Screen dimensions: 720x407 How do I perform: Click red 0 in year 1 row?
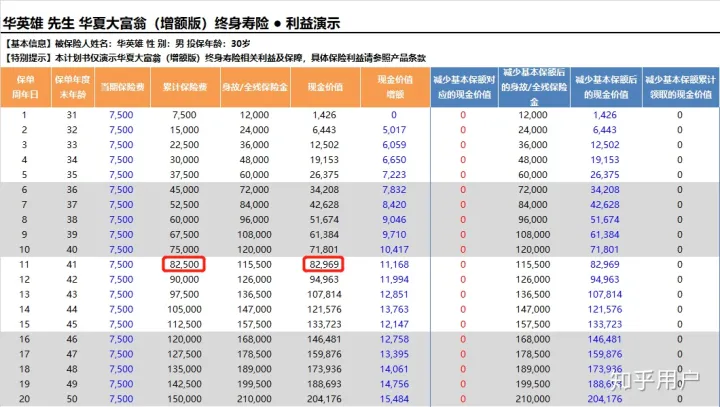tap(463, 115)
